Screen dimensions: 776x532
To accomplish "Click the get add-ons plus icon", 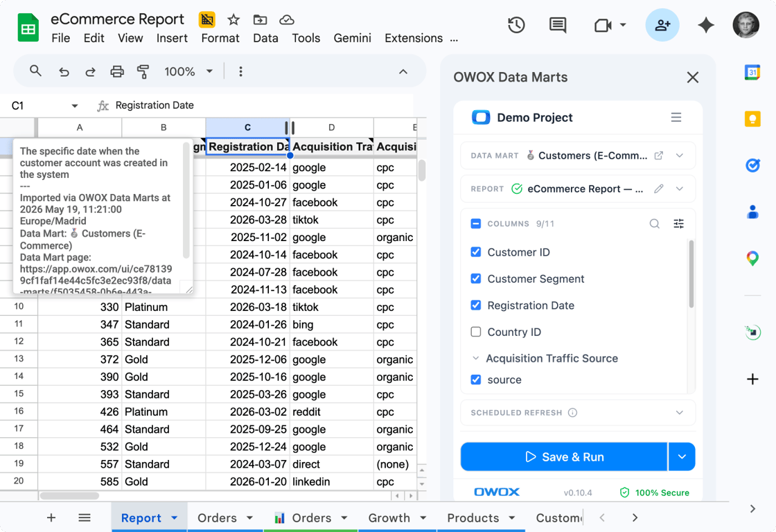I will pos(752,379).
